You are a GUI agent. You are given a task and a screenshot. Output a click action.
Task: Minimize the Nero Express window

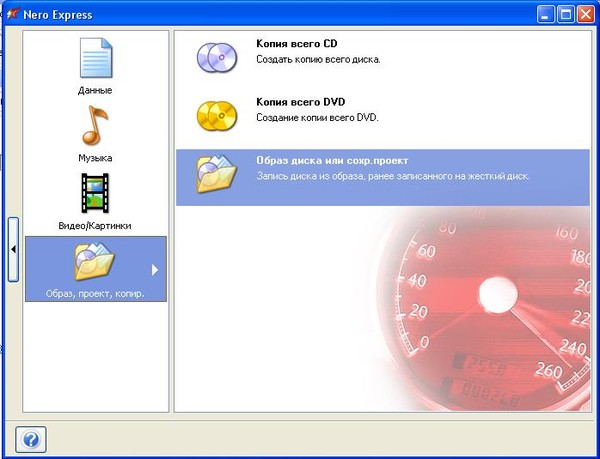tap(545, 15)
